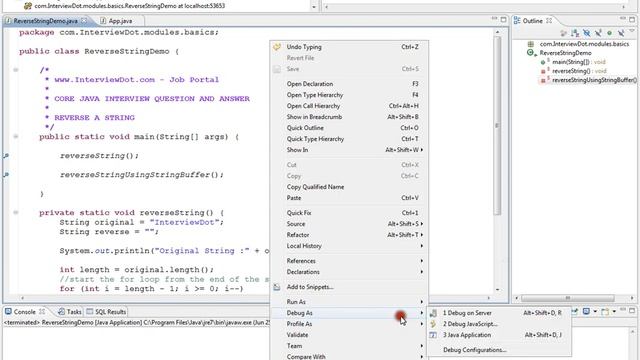The width and height of the screenshot is (640, 360).
Task: Switch to the ReverseStringDemo.java editor tab
Action: (45, 20)
